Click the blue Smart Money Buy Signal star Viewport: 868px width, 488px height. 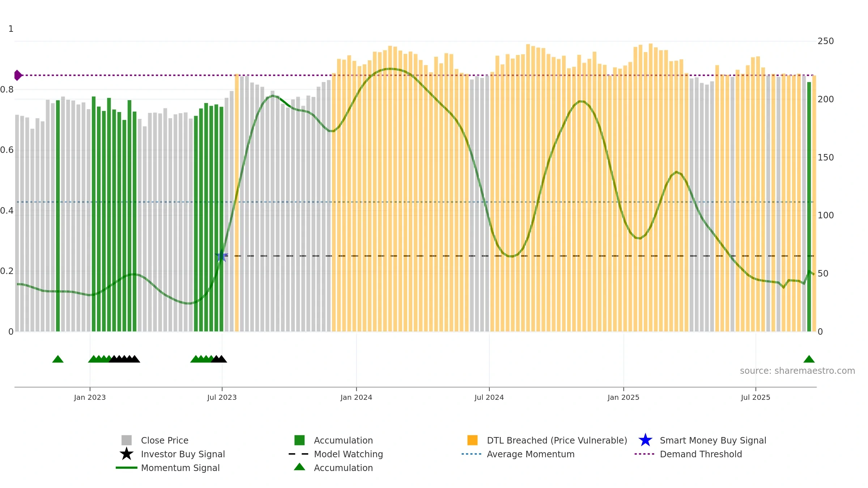point(645,440)
